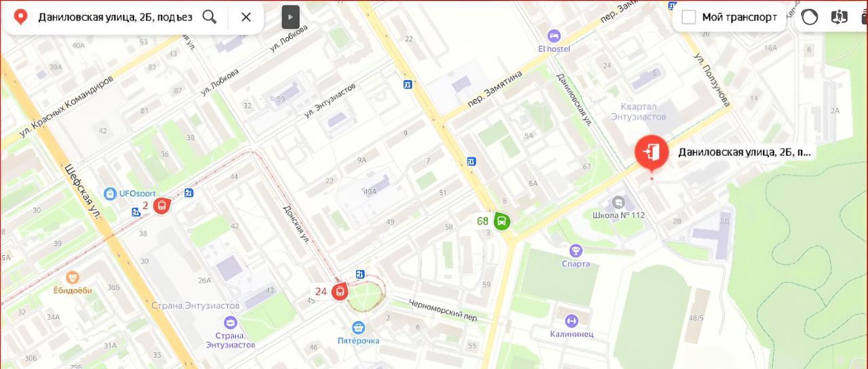Click the Страна Энтузиастов place icon

(x=231, y=322)
